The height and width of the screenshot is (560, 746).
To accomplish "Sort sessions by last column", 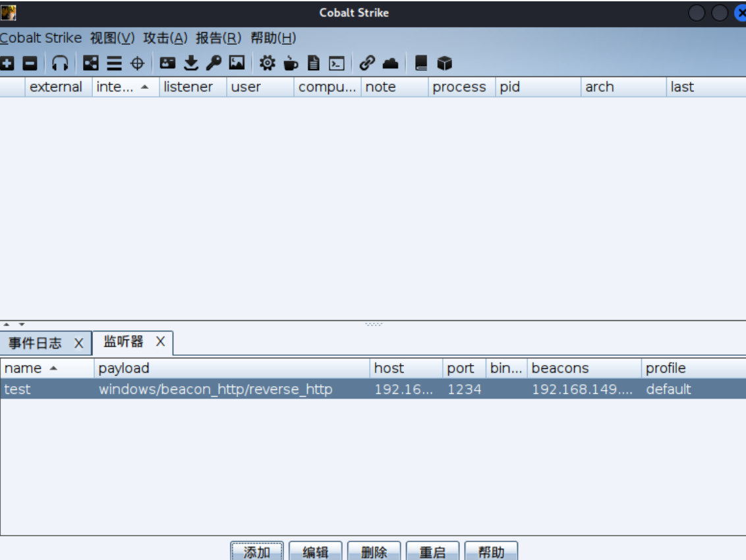I will point(706,87).
